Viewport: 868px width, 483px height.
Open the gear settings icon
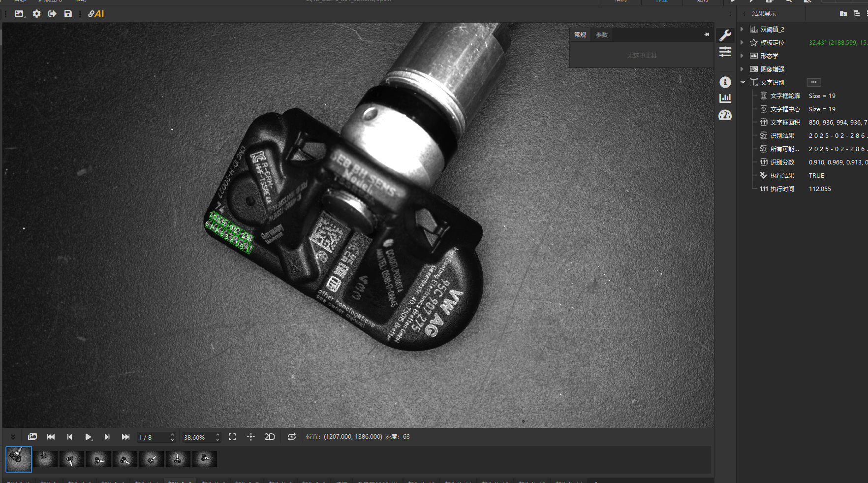point(36,14)
